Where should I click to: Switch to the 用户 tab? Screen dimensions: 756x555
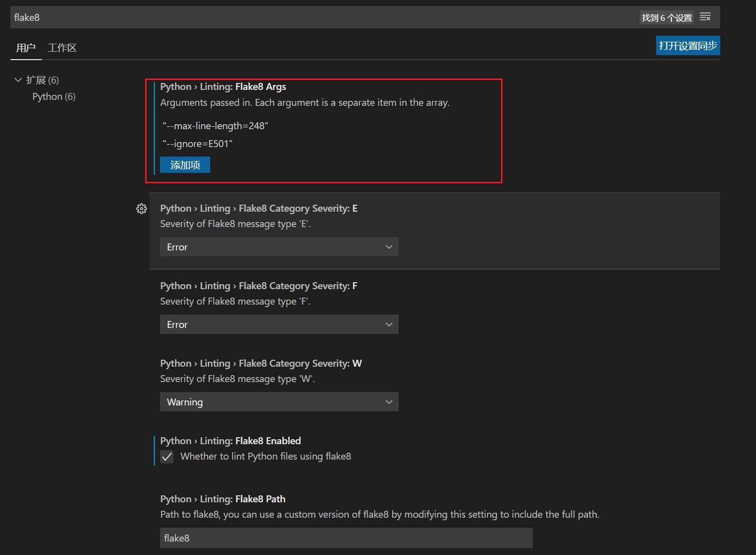[26, 48]
